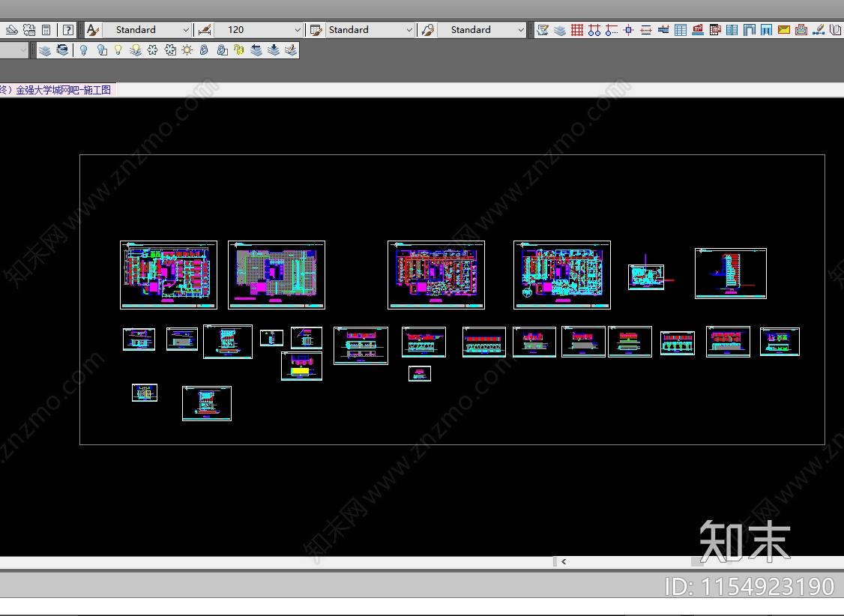The image size is (844, 616).
Task: Click the yellow envelope icon
Action: pos(784,30)
